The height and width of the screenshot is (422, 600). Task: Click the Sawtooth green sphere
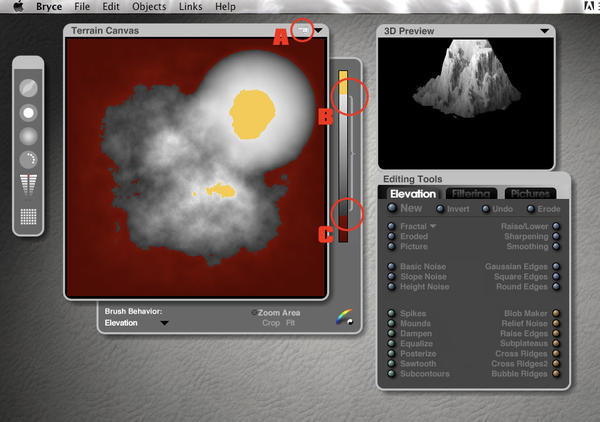(x=391, y=363)
